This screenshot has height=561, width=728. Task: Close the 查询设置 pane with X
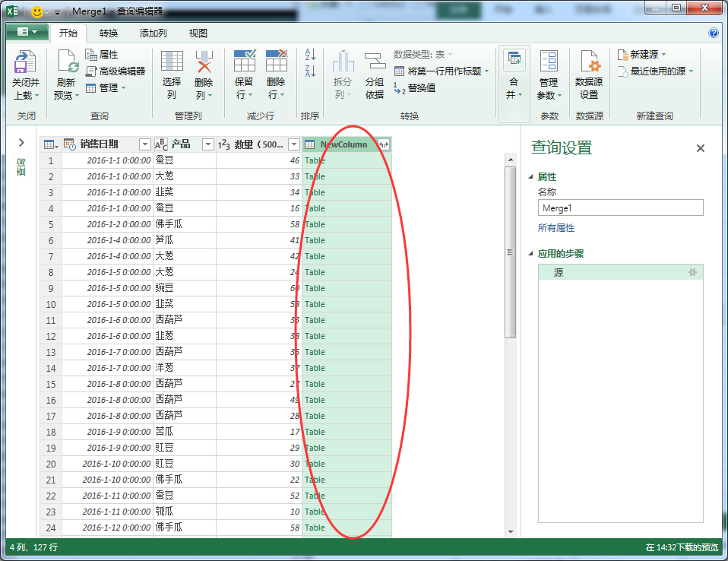[701, 148]
